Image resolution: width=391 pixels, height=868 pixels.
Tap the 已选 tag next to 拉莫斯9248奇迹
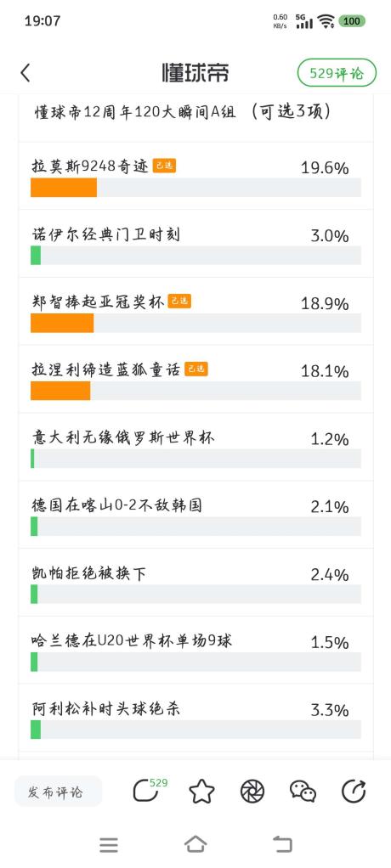click(165, 166)
